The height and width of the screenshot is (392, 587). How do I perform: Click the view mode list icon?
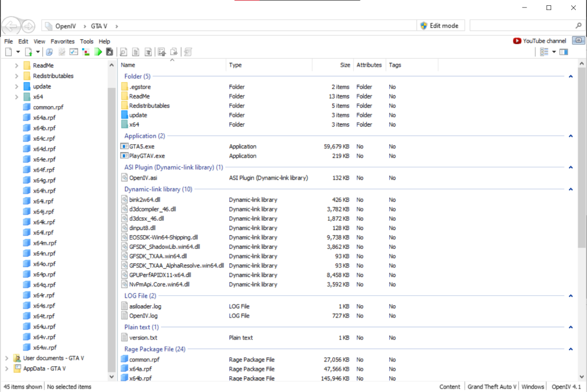(x=544, y=52)
